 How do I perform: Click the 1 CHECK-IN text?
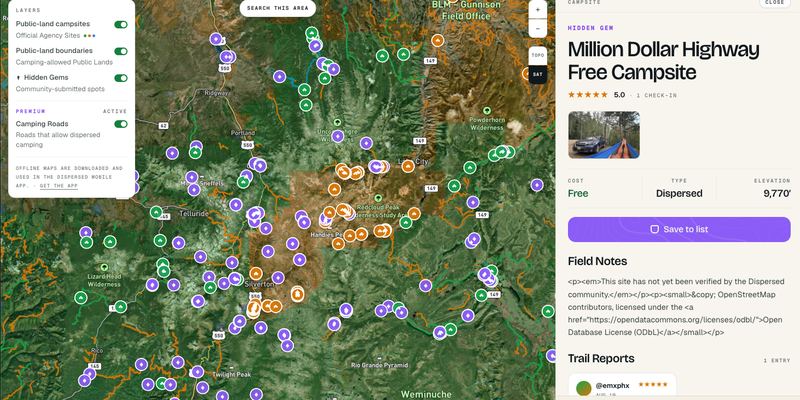pyautogui.click(x=656, y=95)
